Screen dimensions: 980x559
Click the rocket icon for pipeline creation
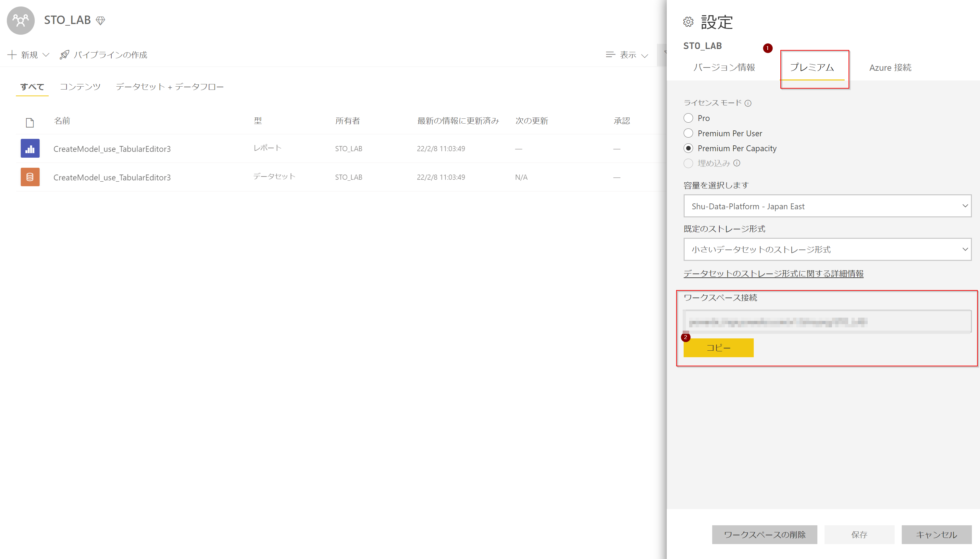coord(65,55)
